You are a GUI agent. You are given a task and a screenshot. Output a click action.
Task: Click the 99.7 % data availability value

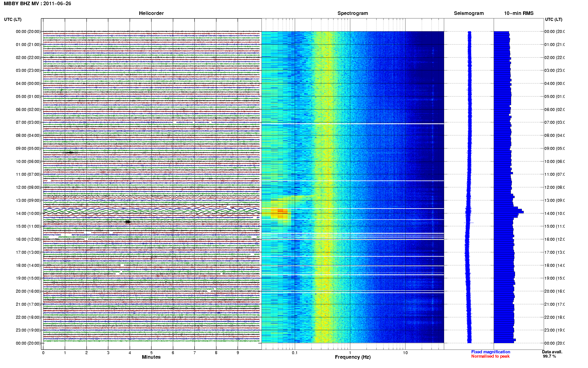549,356
